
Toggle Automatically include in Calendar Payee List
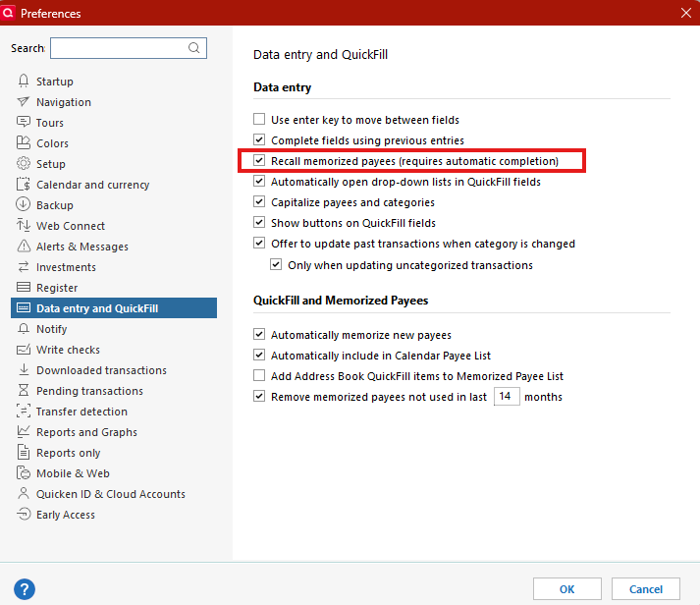259,355
